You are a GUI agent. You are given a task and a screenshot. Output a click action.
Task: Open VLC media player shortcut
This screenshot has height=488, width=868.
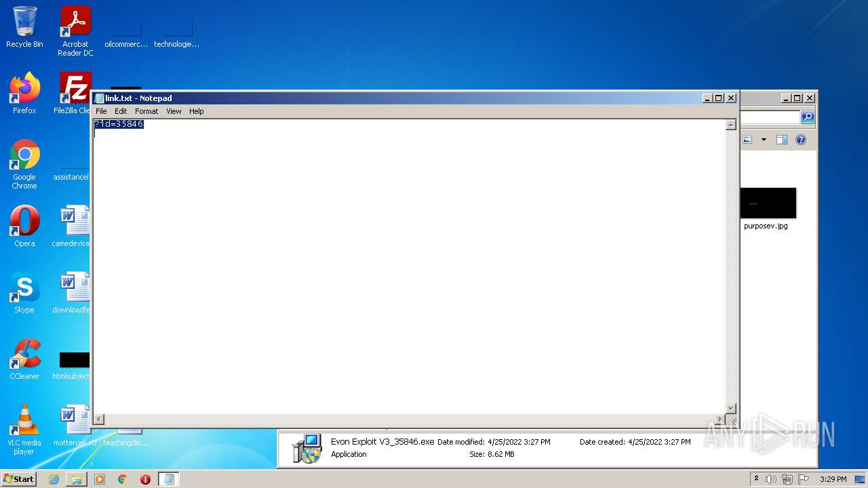tap(24, 430)
